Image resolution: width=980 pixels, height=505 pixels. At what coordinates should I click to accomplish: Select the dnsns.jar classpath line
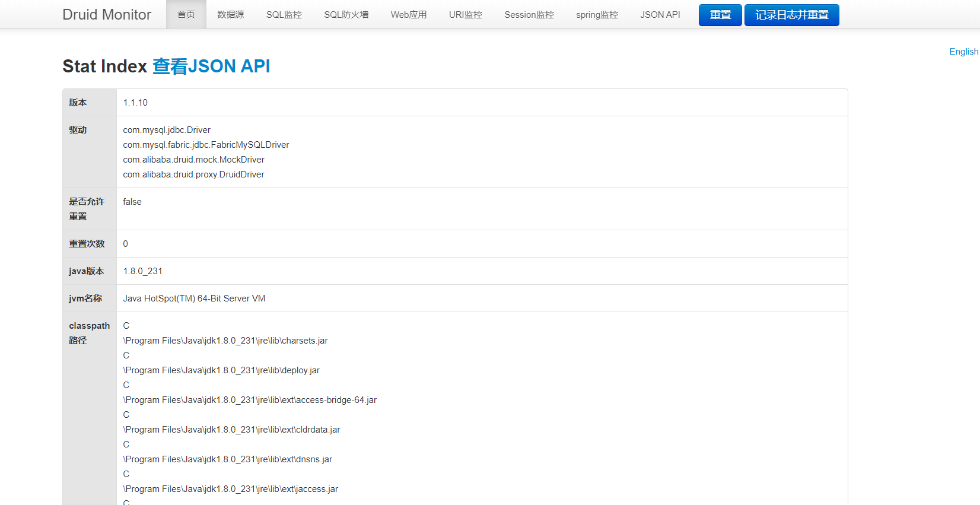pyautogui.click(x=227, y=459)
